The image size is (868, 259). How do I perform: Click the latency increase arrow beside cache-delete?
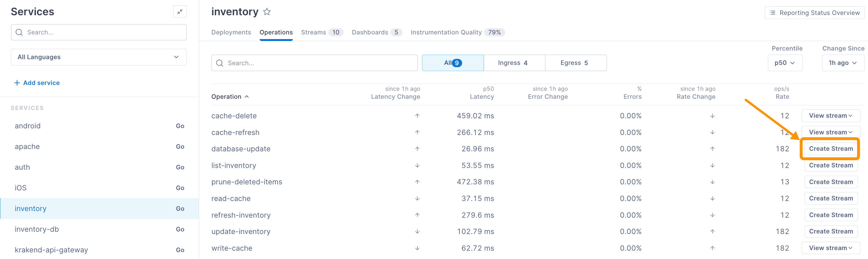417,115
